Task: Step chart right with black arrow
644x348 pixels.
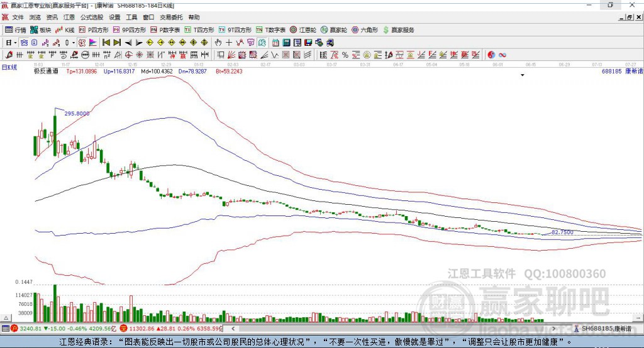Action: pos(139,43)
